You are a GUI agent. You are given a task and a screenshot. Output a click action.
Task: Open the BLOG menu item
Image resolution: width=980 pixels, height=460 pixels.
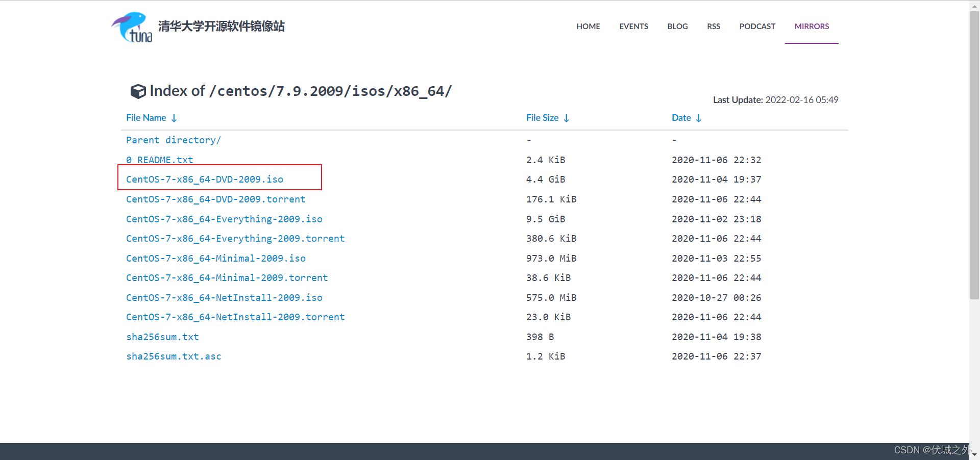pos(677,27)
